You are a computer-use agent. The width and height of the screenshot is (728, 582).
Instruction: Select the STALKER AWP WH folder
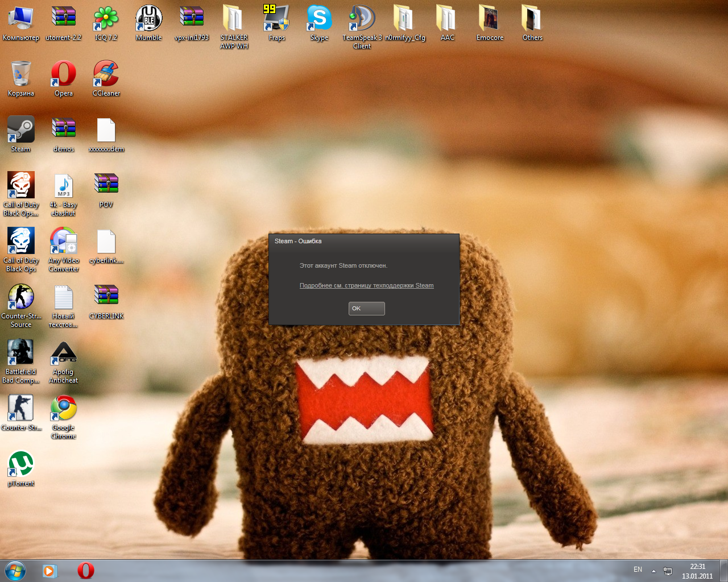click(234, 27)
